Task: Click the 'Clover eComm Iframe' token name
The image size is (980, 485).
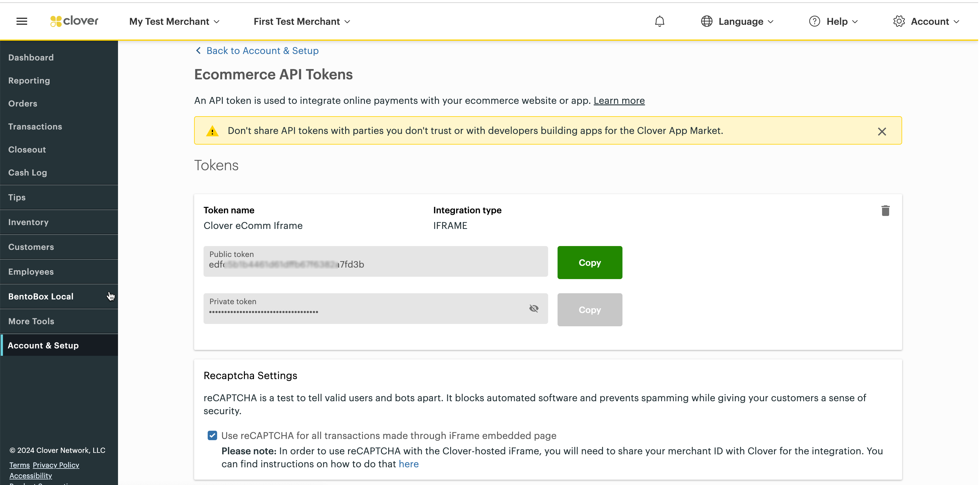Action: coord(253,226)
